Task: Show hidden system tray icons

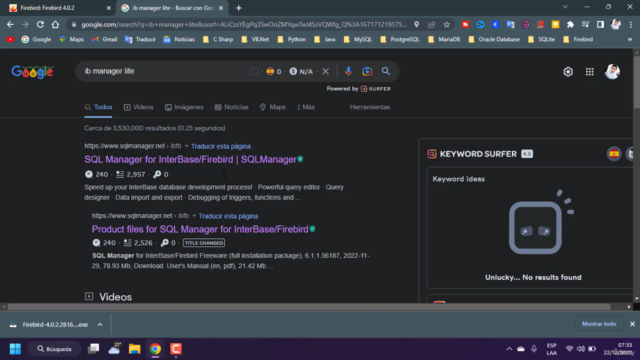Action: tap(509, 349)
